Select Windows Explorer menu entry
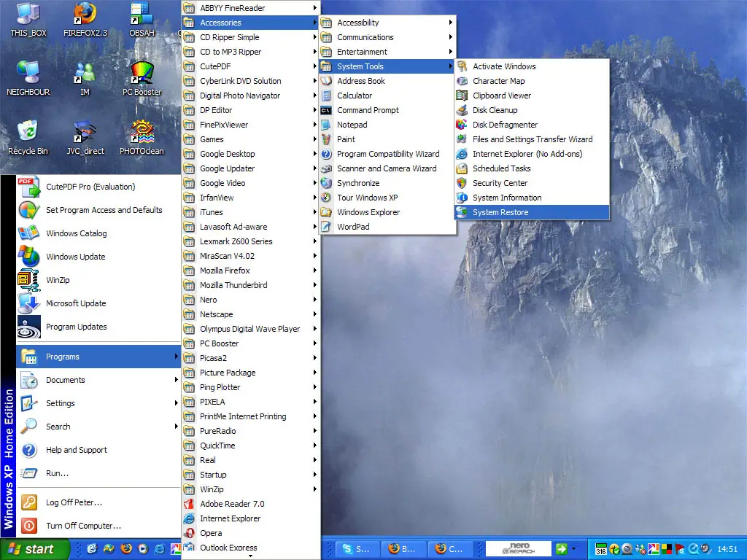 (388, 212)
